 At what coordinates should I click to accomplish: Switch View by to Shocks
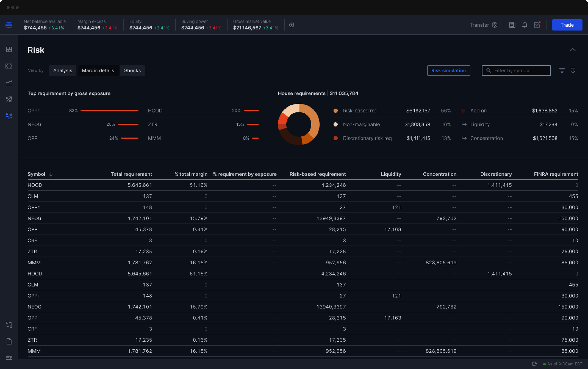pos(132,70)
